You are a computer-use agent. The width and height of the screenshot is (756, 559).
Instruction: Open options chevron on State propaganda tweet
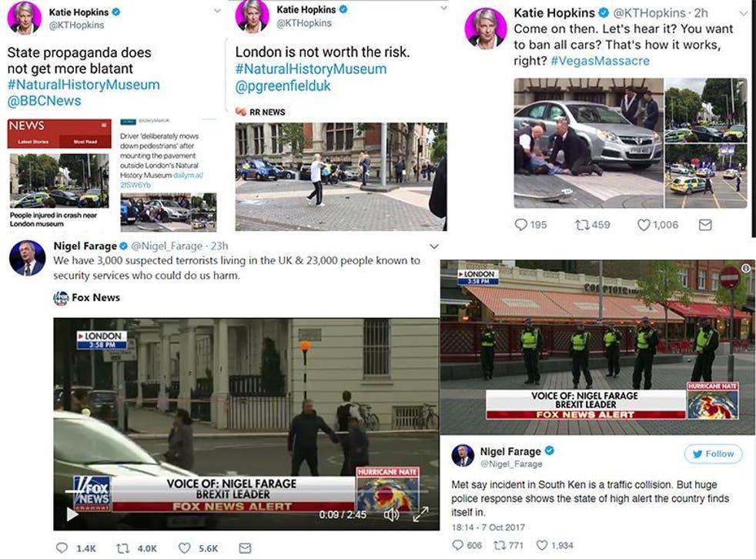click(217, 11)
